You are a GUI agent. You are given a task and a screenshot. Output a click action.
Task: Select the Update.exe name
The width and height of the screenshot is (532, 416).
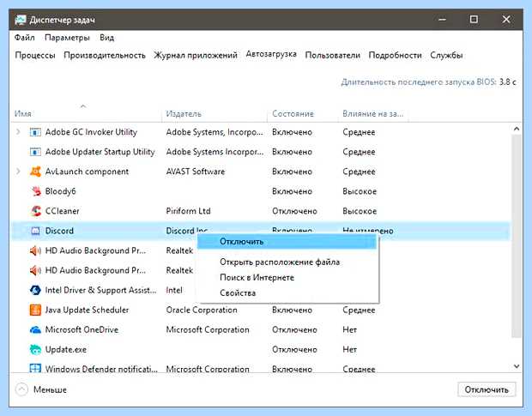tap(66, 350)
